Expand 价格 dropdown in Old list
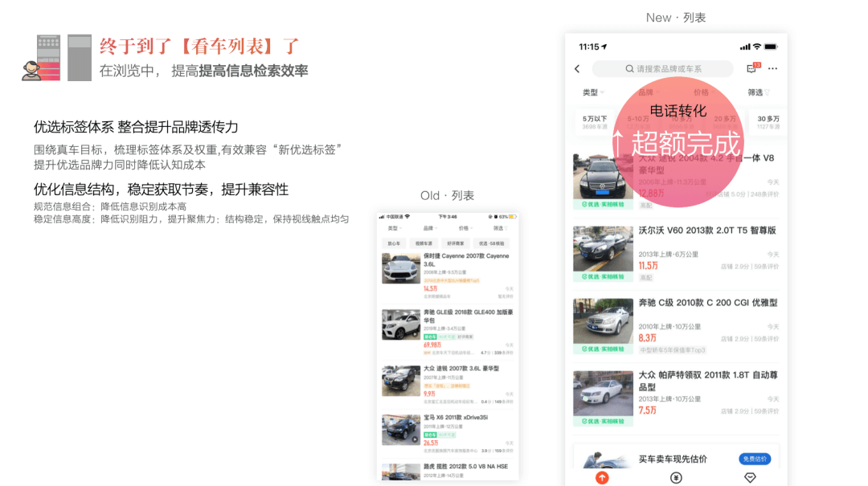The image size is (868, 486). [465, 228]
